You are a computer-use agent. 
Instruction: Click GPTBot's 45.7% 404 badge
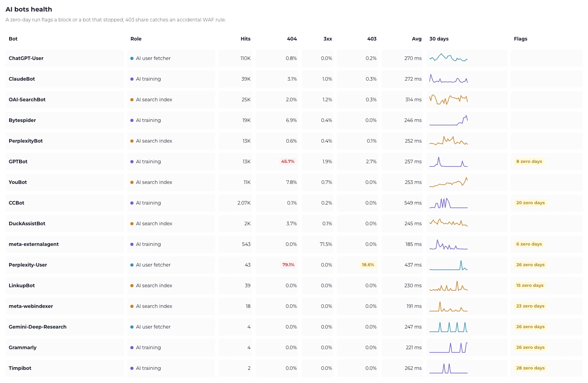coord(288,162)
